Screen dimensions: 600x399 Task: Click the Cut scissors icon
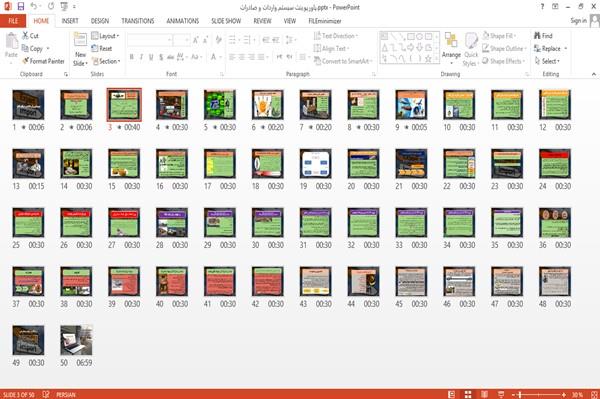[25, 36]
